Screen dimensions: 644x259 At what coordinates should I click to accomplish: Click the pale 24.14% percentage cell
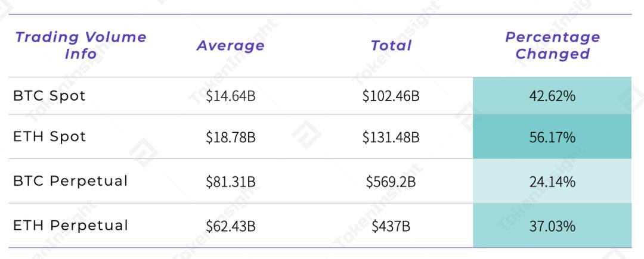click(x=552, y=182)
